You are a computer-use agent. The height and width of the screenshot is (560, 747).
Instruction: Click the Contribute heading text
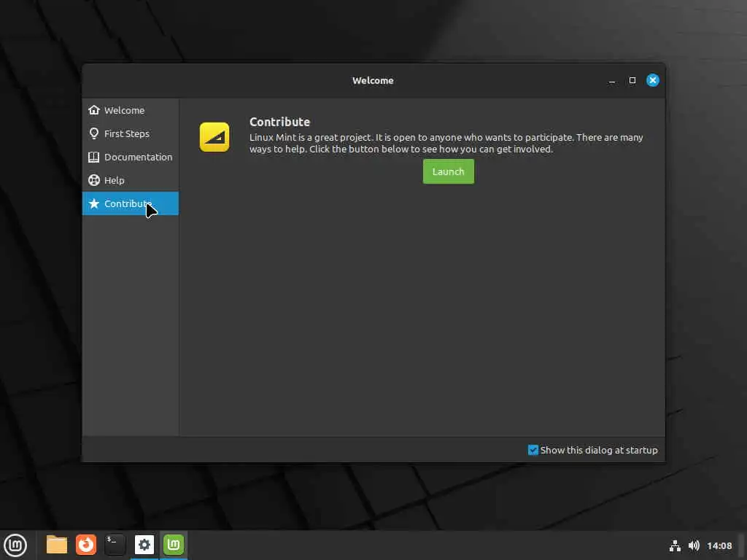tap(279, 122)
